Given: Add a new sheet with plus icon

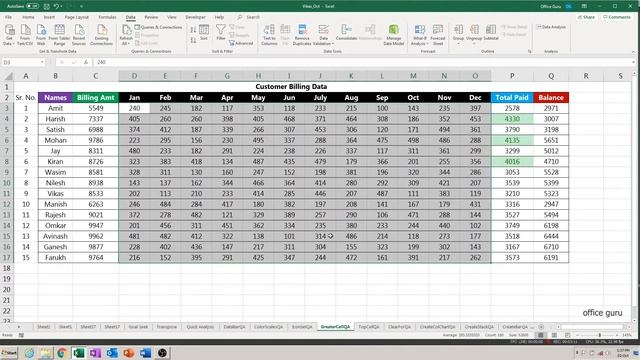Looking at the screenshot, I should (x=541, y=327).
